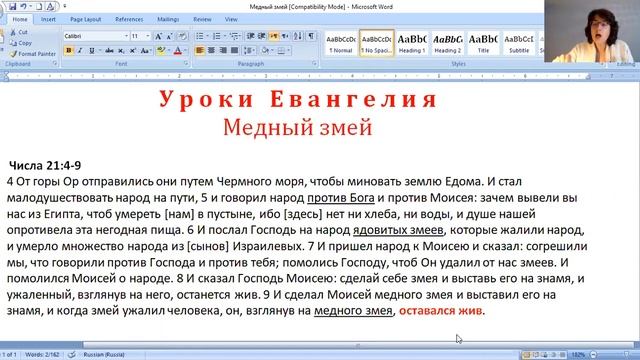
Task: Open the font name Calibri dropdown
Action: (x=126, y=36)
